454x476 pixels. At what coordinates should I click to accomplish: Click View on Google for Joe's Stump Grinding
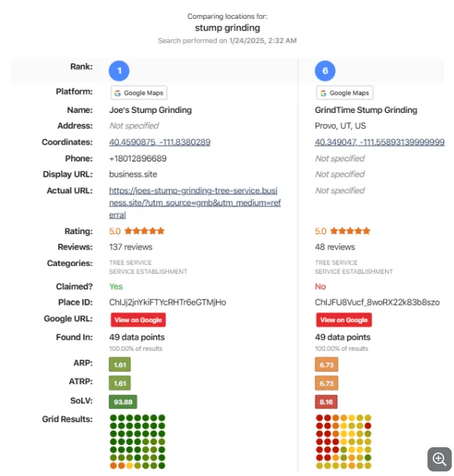coord(138,320)
